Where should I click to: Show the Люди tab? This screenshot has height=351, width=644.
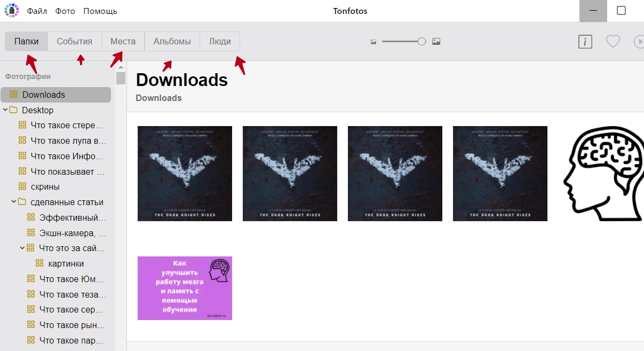coord(220,42)
